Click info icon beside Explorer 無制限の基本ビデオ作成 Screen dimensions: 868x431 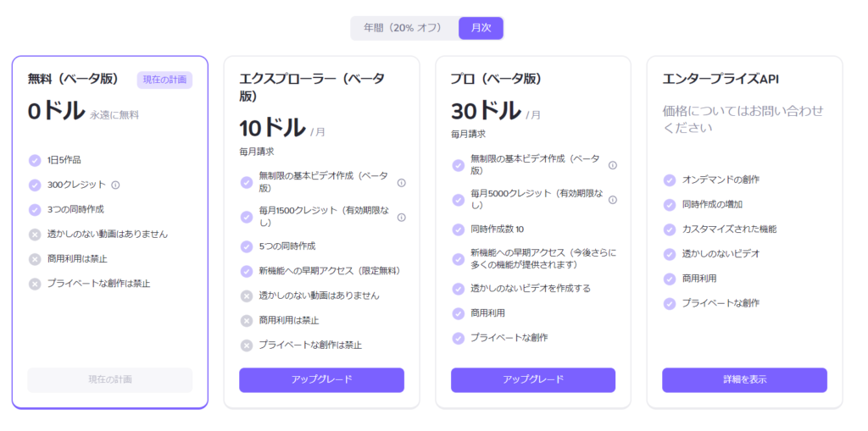(401, 183)
